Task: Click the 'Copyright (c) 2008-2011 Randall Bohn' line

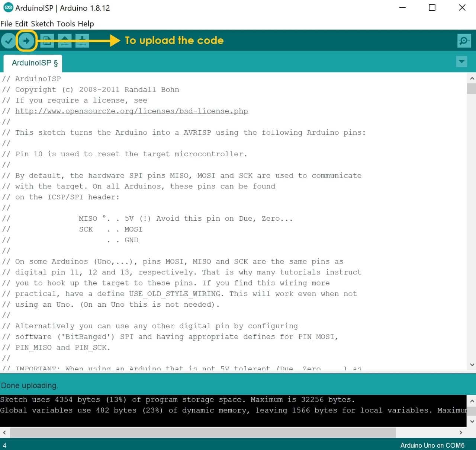Action: [x=90, y=89]
